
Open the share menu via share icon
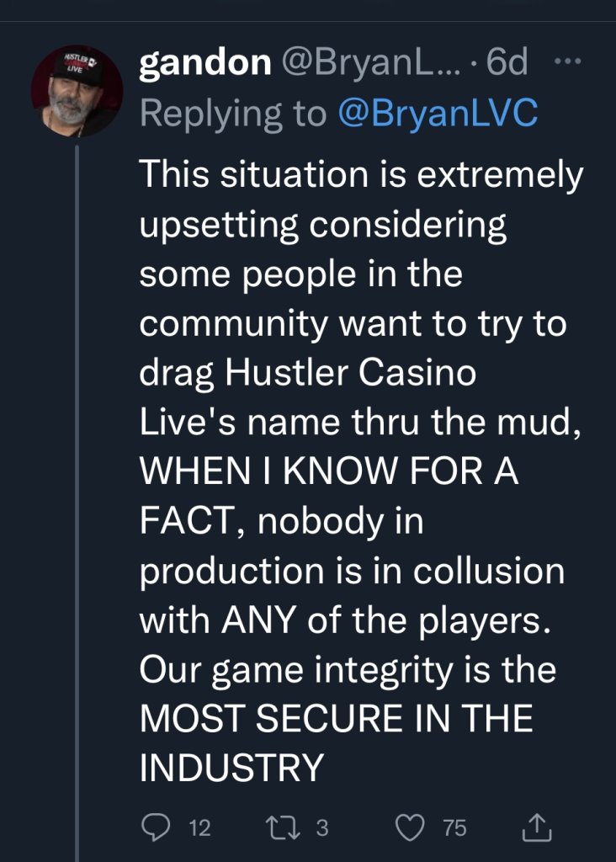[536, 828]
